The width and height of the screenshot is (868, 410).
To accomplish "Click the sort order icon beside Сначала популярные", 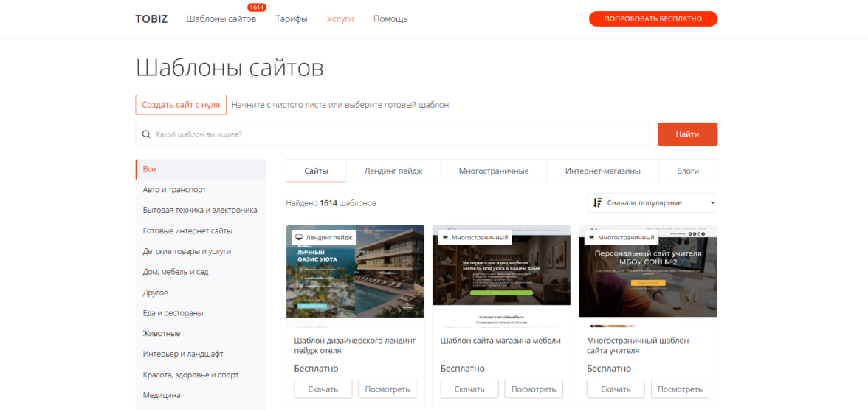I will click(x=597, y=202).
